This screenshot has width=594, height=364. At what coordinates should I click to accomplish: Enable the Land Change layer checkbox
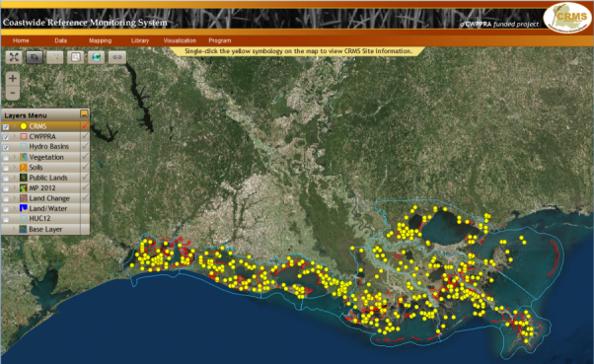6,199
